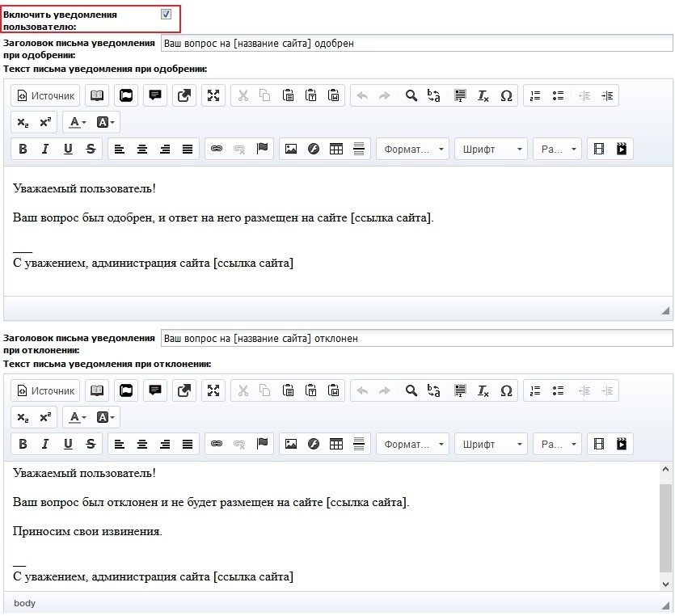Apply italic in the rejection text editor

pos(45,444)
